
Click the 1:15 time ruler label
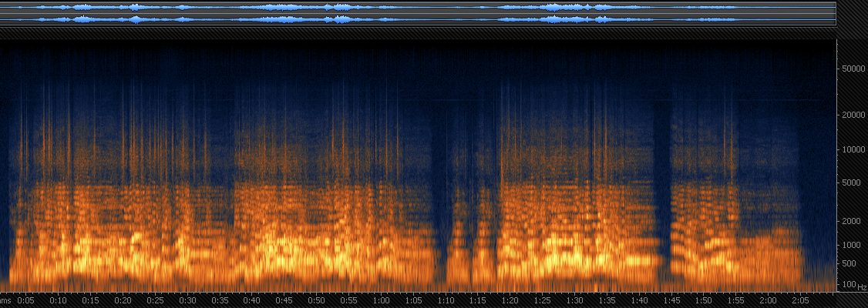(x=478, y=300)
